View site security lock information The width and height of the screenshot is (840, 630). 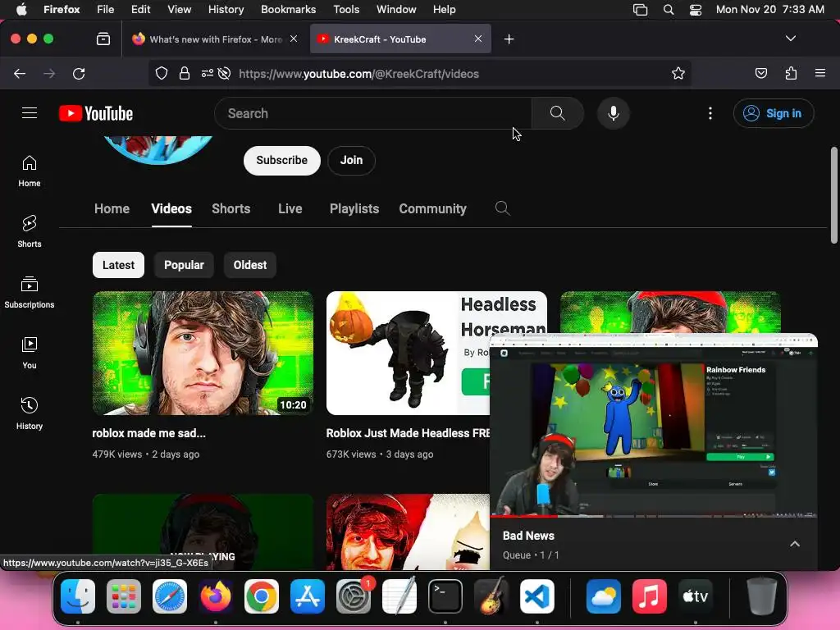click(x=185, y=73)
